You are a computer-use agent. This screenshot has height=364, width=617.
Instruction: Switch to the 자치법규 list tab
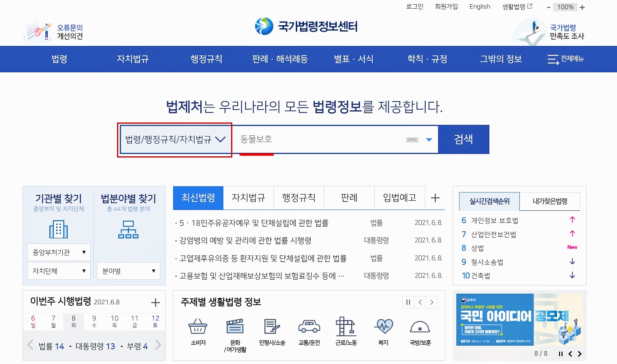(x=249, y=198)
